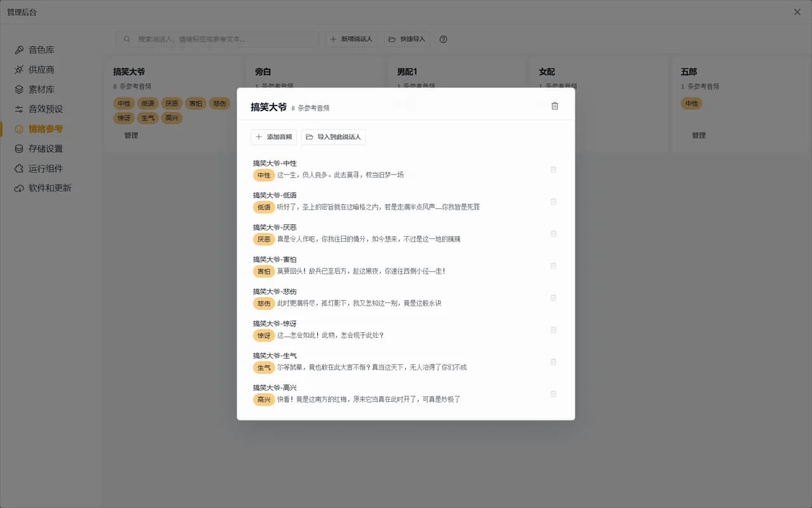
Task: Click the 旁白 speaker card title
Action: [x=263, y=72]
